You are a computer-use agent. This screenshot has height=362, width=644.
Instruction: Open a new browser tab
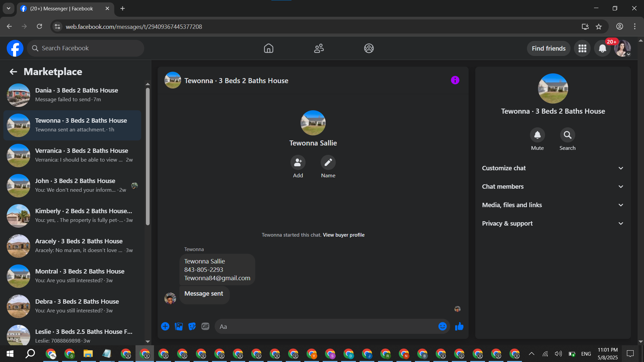click(123, 8)
